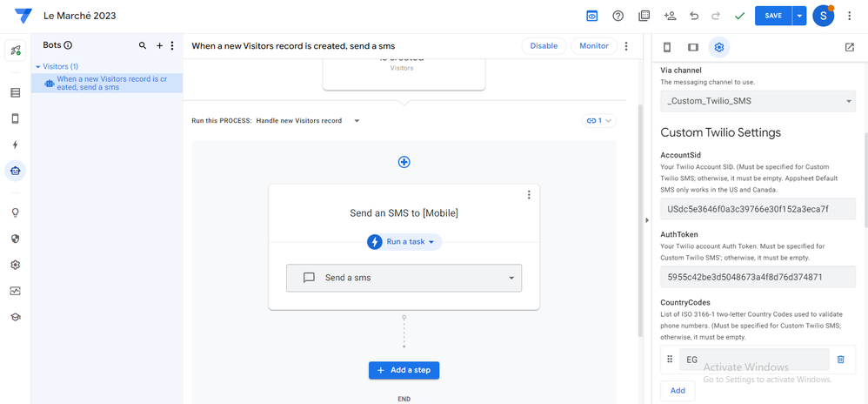Screen dimensions: 868x404
Task: Open the Run a task dropdown
Action: pyautogui.click(x=404, y=242)
